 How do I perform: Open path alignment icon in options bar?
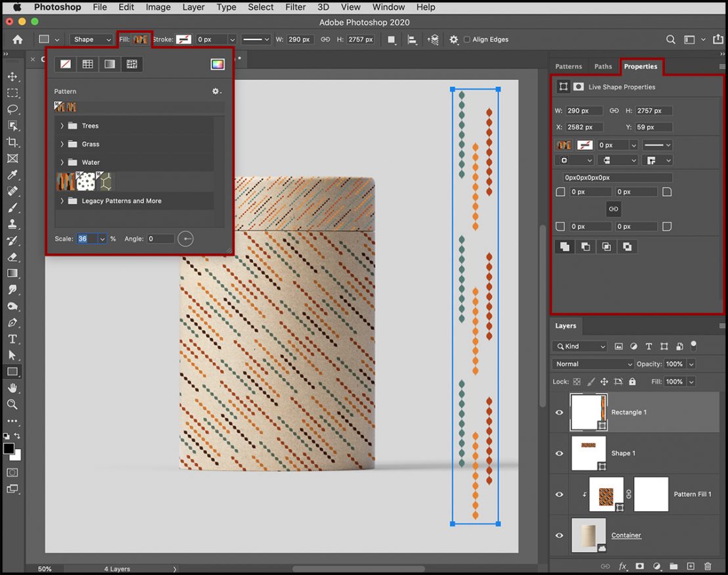click(x=412, y=39)
